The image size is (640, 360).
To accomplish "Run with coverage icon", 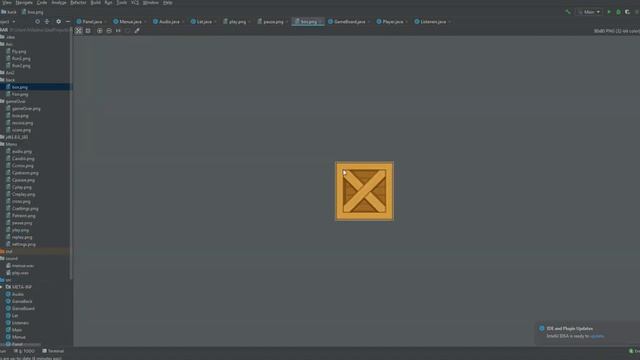I will click(628, 12).
